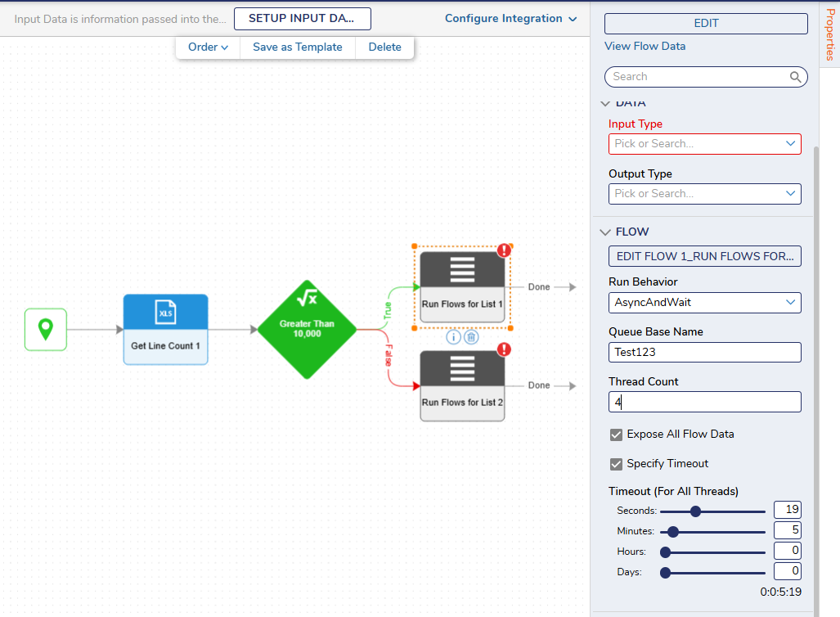Select the Greater Than 10,000 rule diamond
Image resolution: width=840 pixels, height=617 pixels.
(307, 329)
